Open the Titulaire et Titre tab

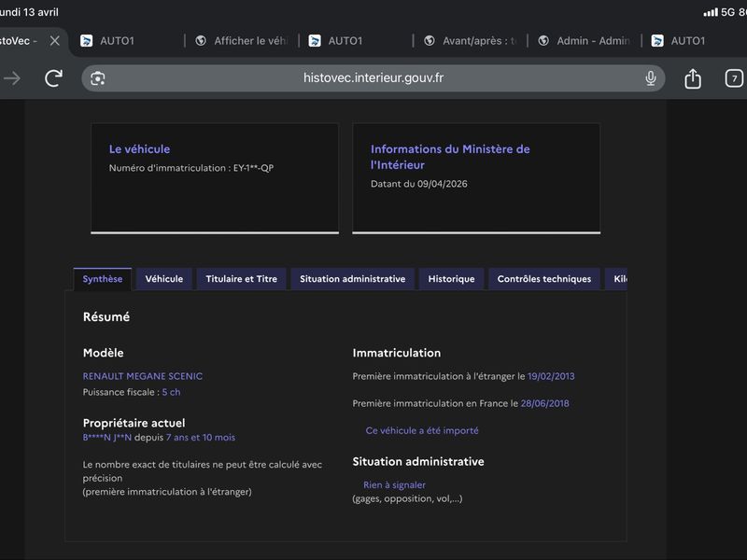coord(241,279)
